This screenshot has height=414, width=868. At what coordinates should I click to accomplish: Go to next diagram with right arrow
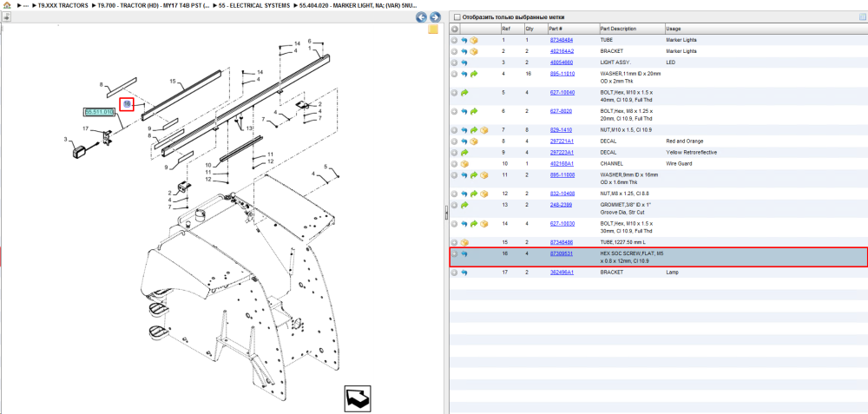click(435, 17)
